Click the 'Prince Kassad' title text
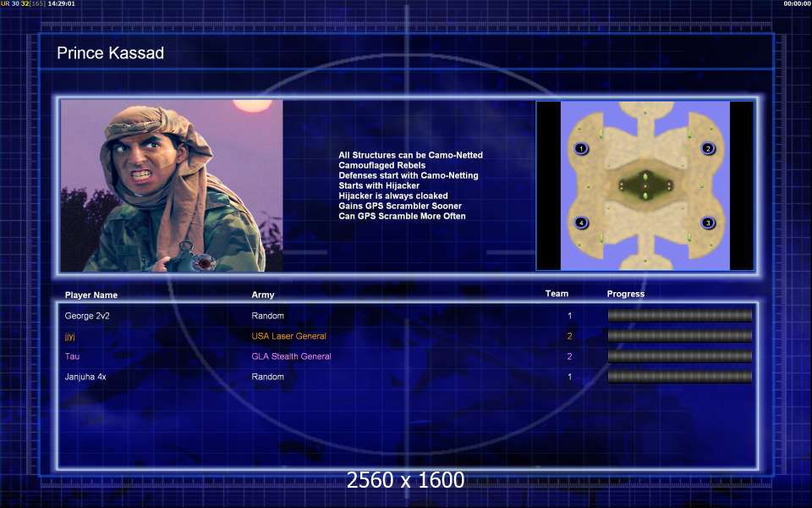812x508 pixels. [110, 52]
